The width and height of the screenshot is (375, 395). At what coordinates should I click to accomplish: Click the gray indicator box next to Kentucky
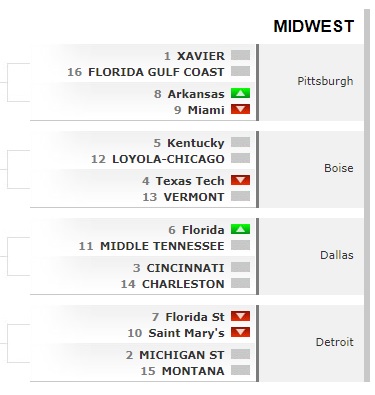240,142
